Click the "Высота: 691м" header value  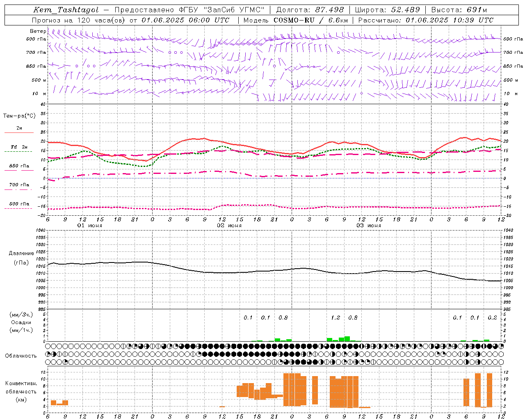click(459, 10)
